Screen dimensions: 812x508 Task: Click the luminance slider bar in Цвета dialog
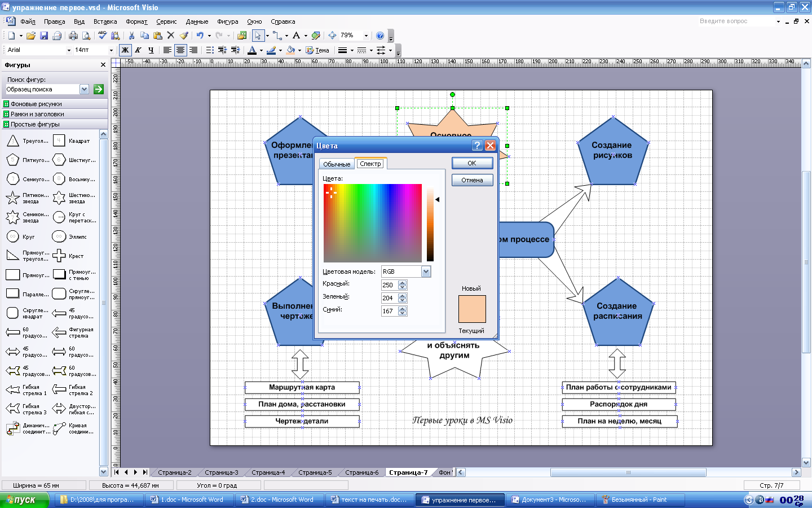430,223
